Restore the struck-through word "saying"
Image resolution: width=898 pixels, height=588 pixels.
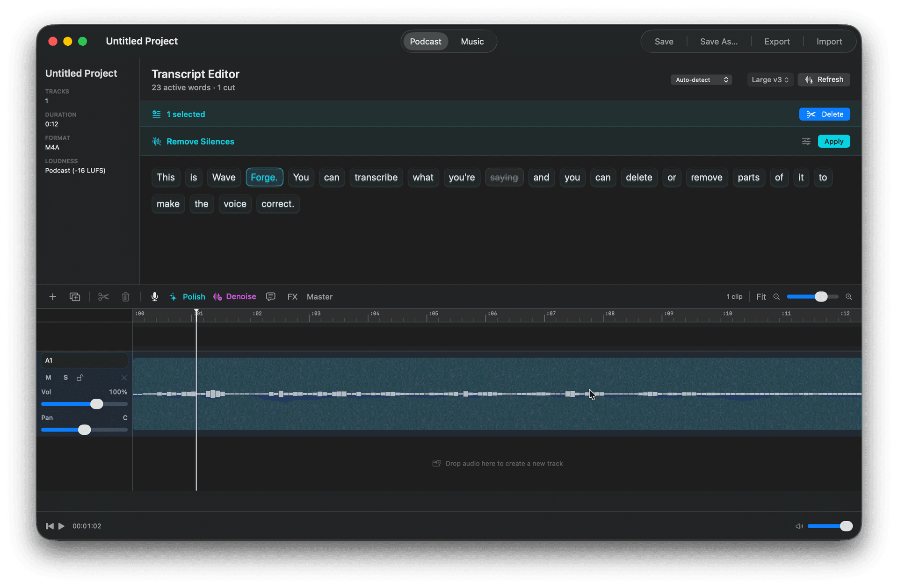504,178
